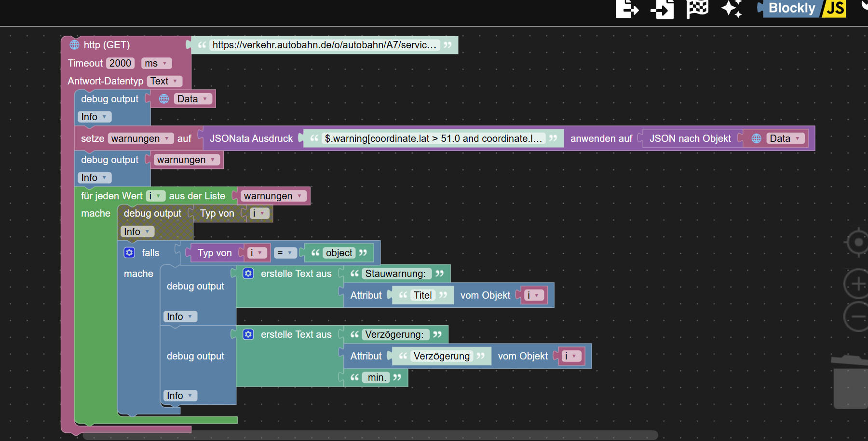Click the globe icon on http (GET) block
Screen dimensions: 868x441
74,45
